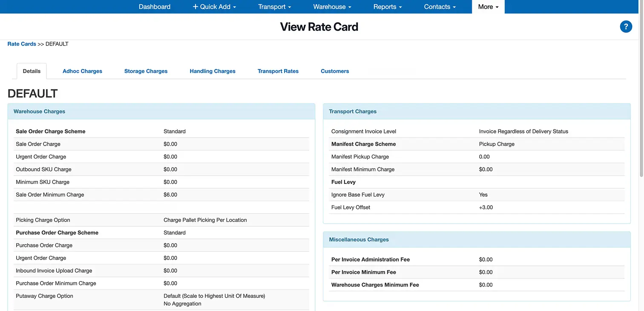Viewport: 644px width, 311px height.
Task: Click the Miscellaneous Charges panel heading
Action: click(359, 240)
